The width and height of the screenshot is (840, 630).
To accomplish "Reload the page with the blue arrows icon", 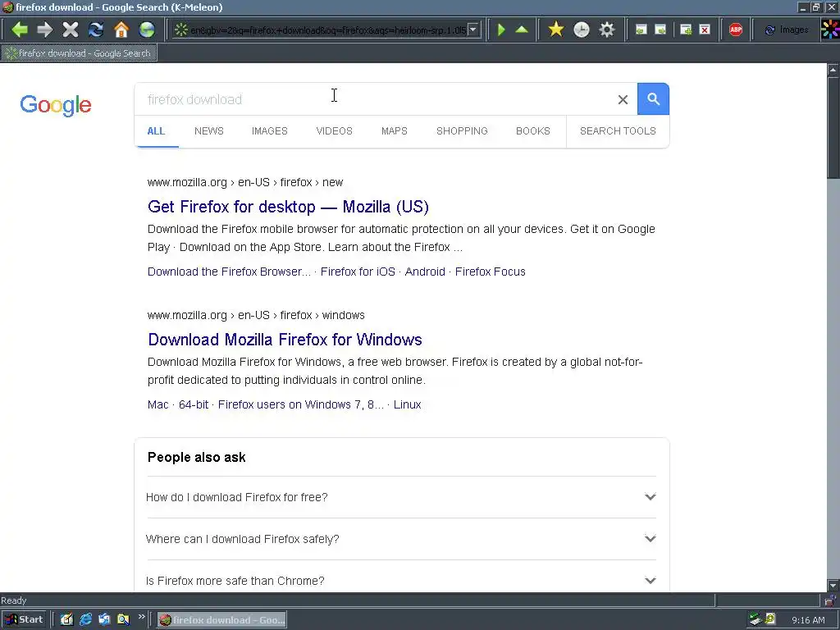I will pos(96,30).
